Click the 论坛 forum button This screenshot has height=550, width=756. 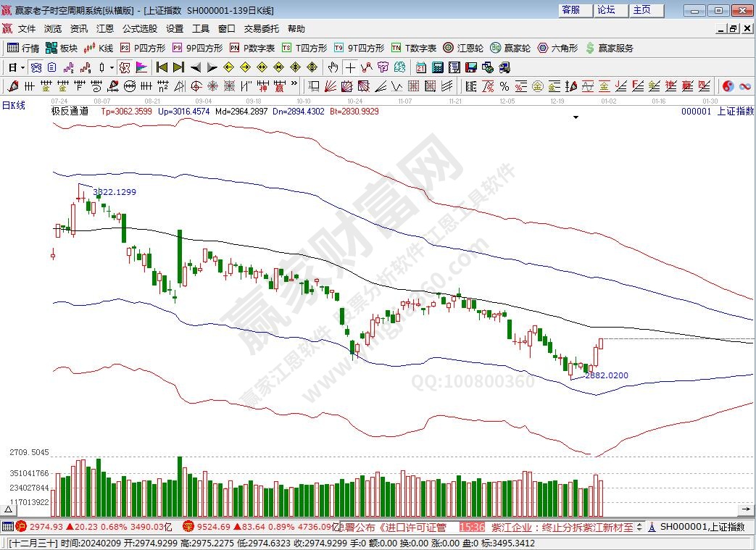coord(606,9)
